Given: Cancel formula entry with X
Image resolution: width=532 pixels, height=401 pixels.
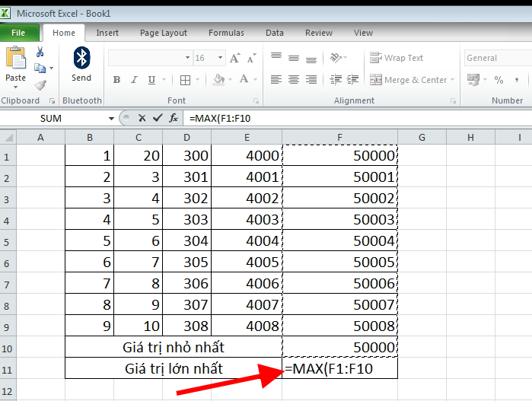Looking at the screenshot, I should [x=142, y=118].
